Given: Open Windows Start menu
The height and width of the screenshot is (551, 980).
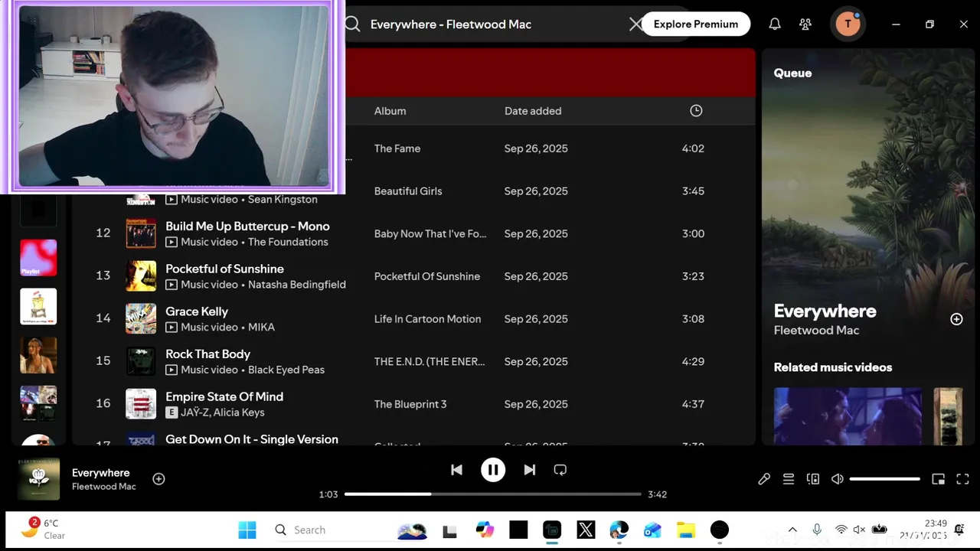Looking at the screenshot, I should coord(247,530).
